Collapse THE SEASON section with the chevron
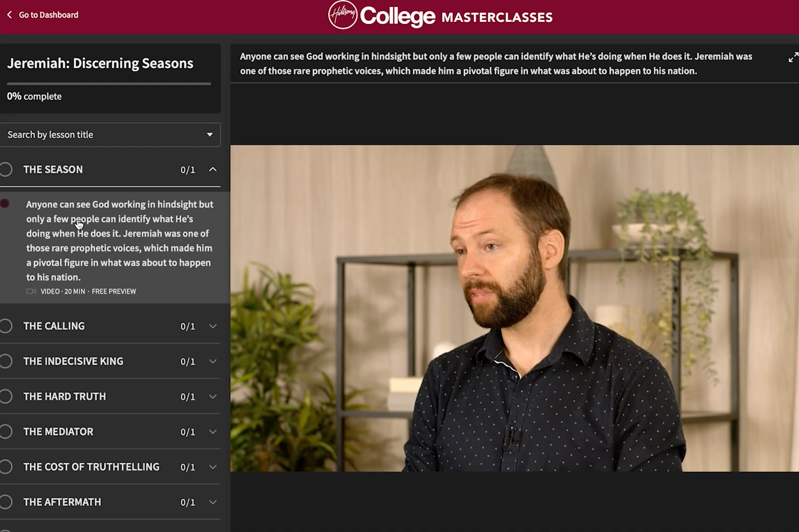The image size is (799, 532). pyautogui.click(x=213, y=169)
